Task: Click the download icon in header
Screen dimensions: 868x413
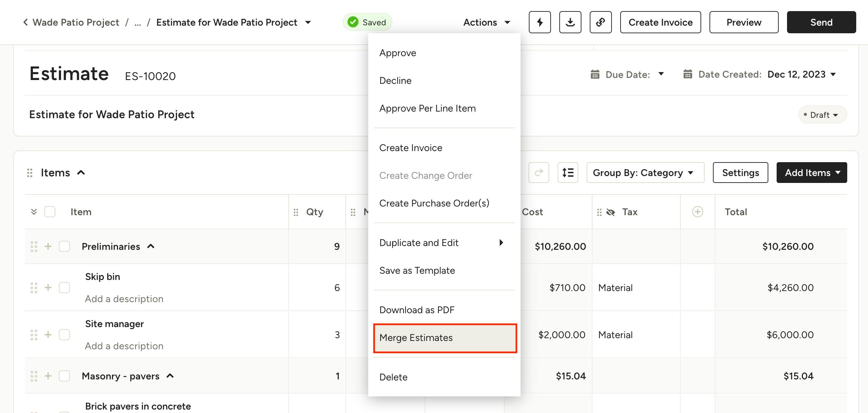Action: coord(570,23)
